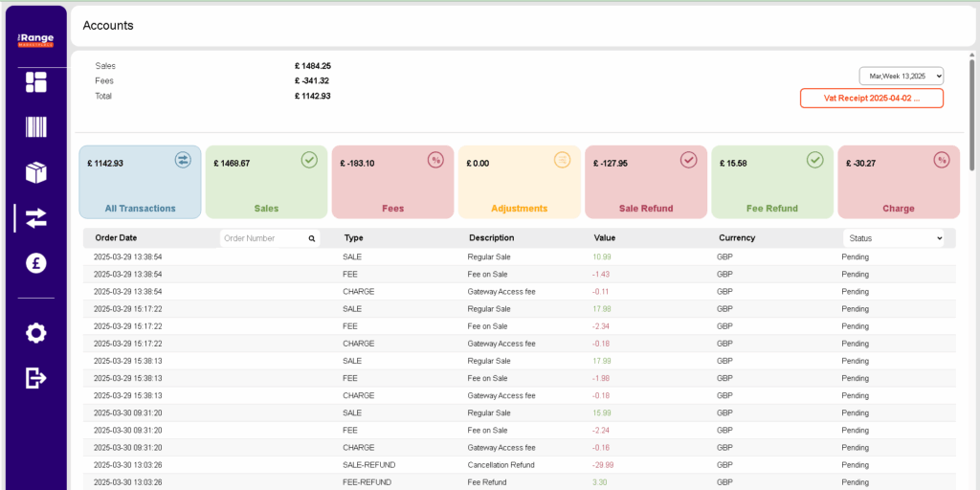Select the Sale Refund card
The width and height of the screenshot is (980, 490).
pos(645,182)
